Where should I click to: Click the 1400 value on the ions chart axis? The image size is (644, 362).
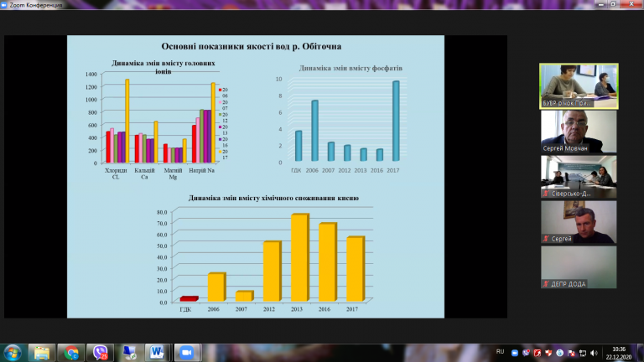(91, 75)
